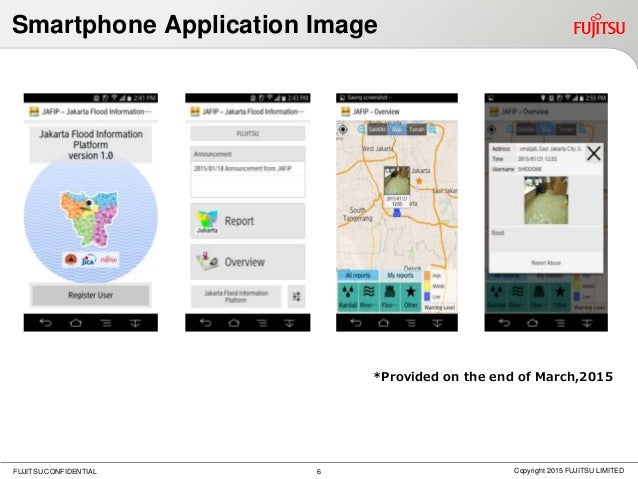The height and width of the screenshot is (479, 638).
Task: Click the Report Abuse link
Action: click(546, 263)
